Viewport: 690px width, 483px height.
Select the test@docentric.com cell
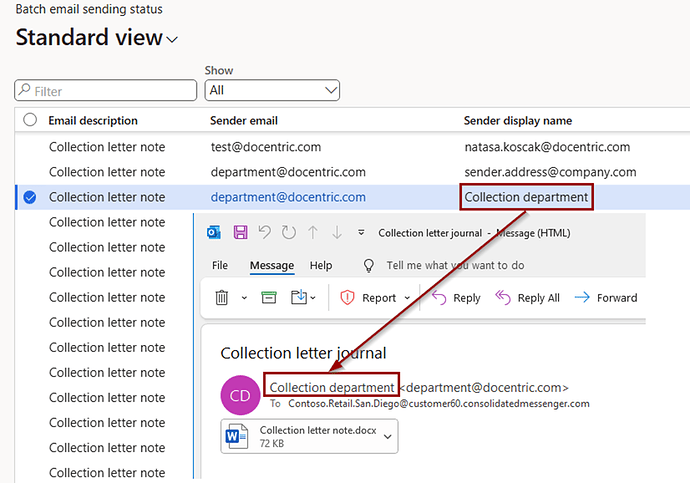[x=266, y=147]
